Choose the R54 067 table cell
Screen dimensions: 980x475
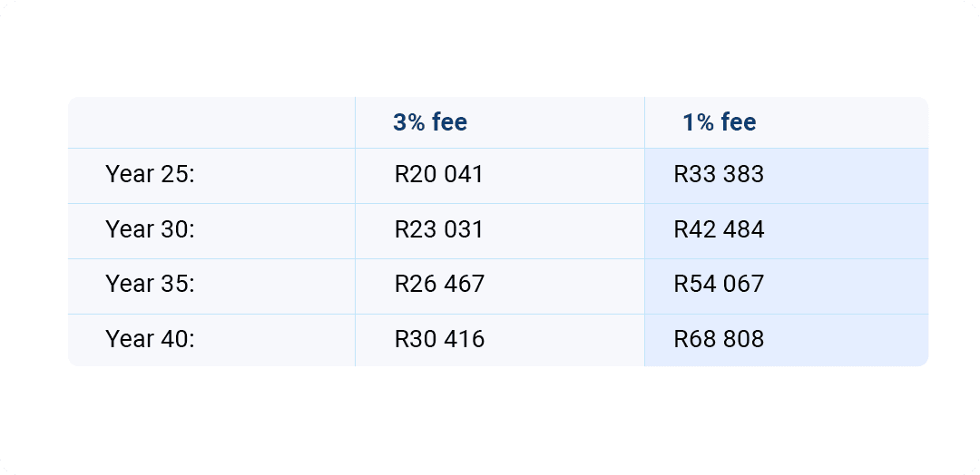point(719,284)
